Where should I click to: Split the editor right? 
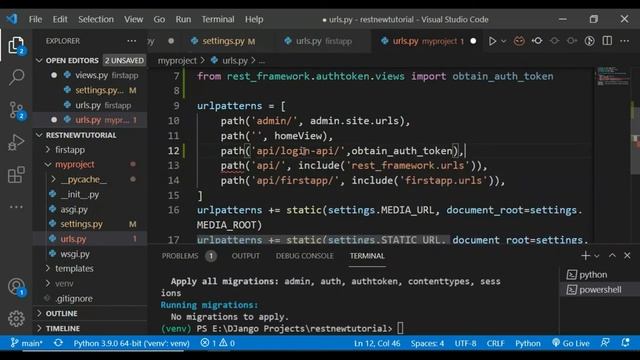(x=607, y=41)
